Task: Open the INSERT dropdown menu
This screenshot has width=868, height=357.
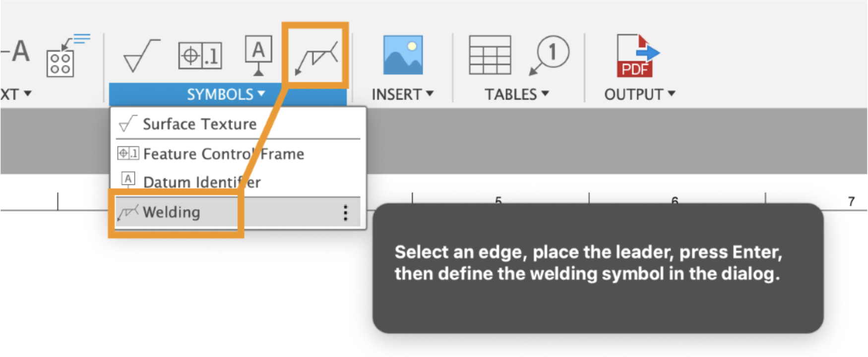Action: [402, 94]
